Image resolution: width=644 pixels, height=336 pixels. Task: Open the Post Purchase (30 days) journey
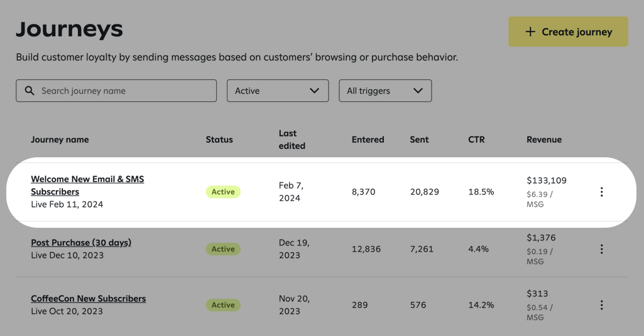coord(81,242)
